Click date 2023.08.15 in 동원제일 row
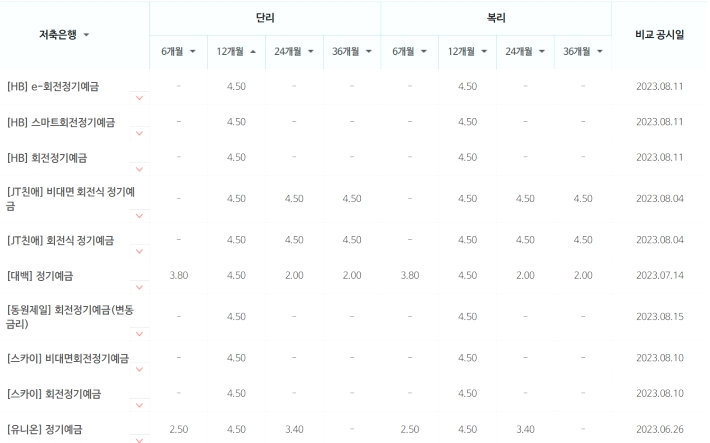 click(x=659, y=317)
